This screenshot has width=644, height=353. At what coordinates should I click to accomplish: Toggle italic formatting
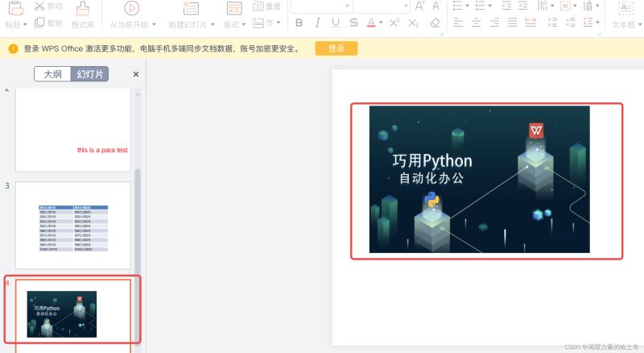click(x=317, y=23)
